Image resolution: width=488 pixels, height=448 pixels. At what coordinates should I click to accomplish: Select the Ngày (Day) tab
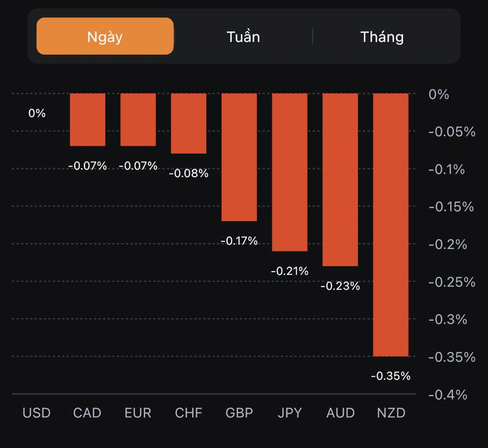[105, 37]
